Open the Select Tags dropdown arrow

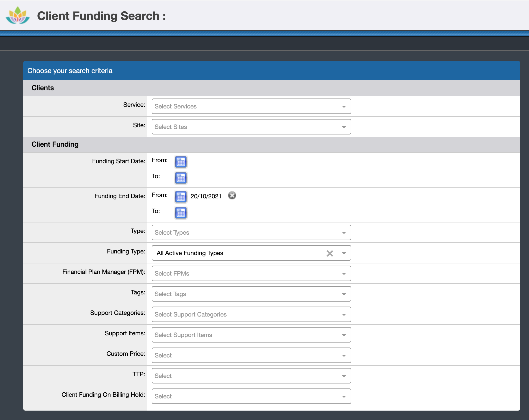[344, 294]
